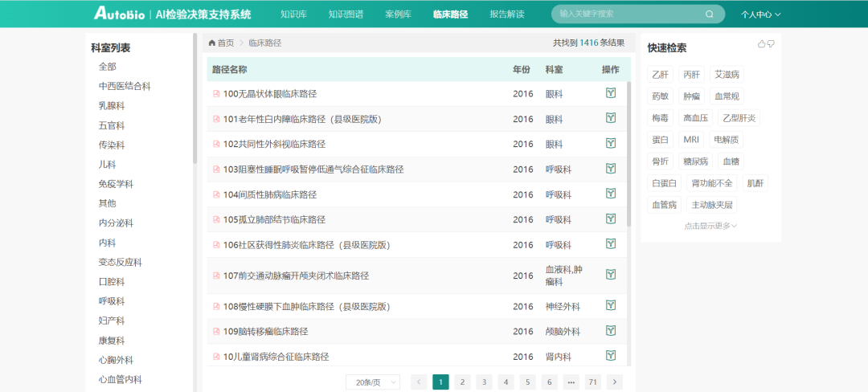Filter by 呼吸科 in department list

112,301
